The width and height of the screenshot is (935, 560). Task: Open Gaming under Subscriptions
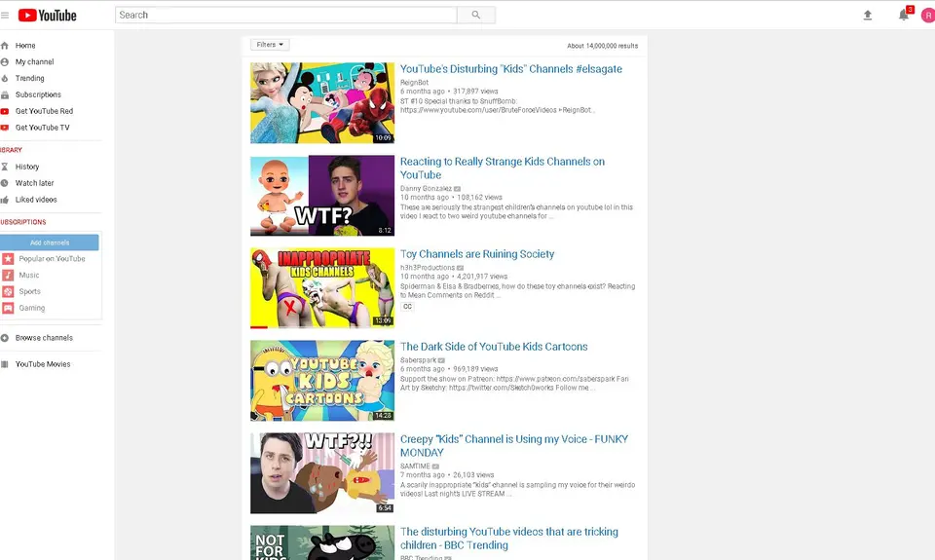click(x=32, y=308)
